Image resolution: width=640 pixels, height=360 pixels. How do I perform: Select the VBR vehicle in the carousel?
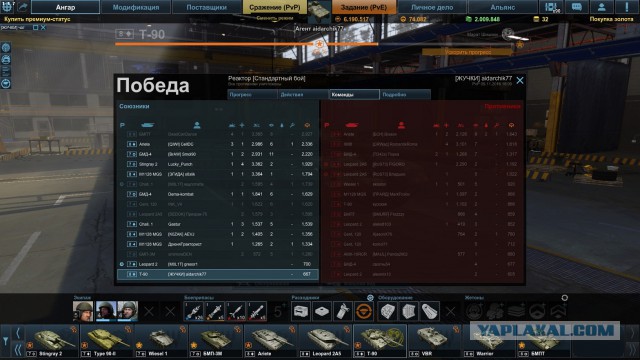click(435, 341)
